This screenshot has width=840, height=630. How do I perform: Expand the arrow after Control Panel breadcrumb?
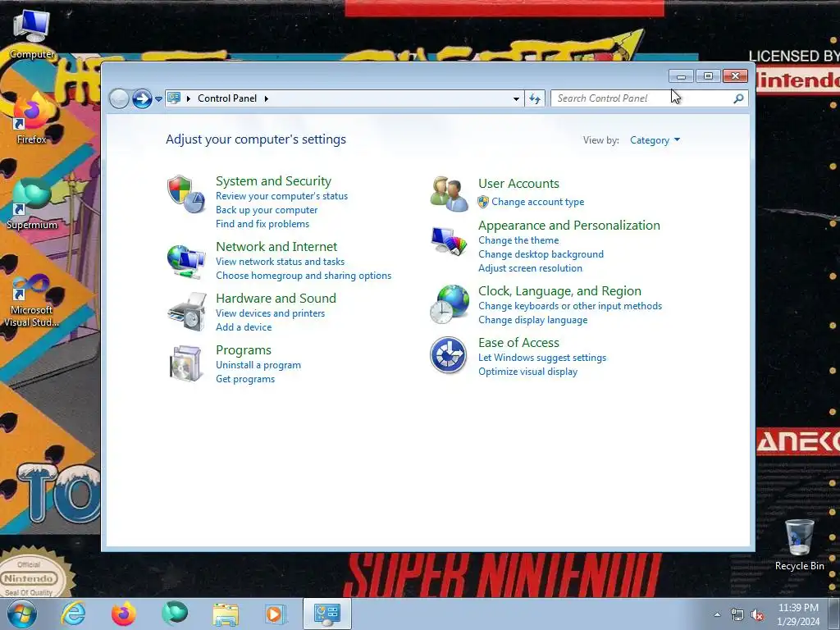267,98
